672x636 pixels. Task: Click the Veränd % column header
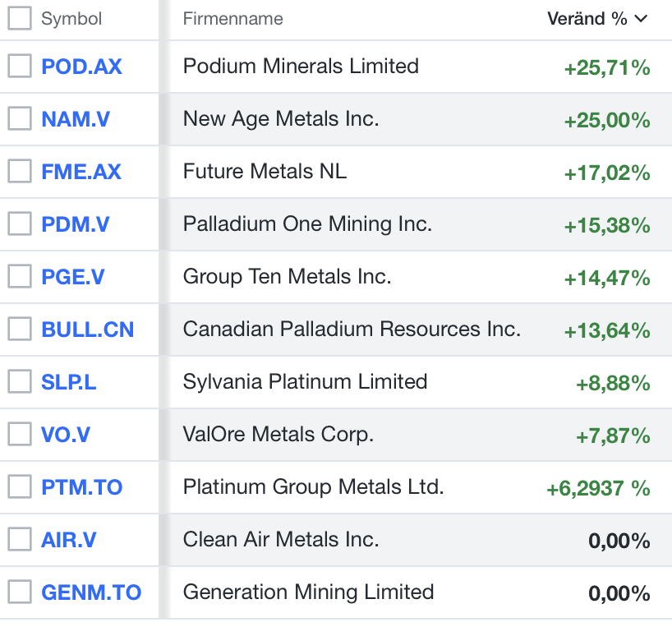587,19
